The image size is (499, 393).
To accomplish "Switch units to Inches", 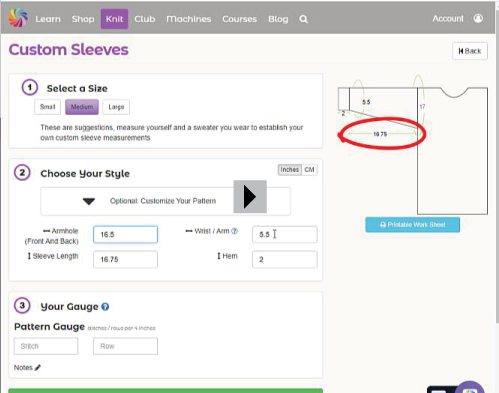I will pyautogui.click(x=290, y=170).
